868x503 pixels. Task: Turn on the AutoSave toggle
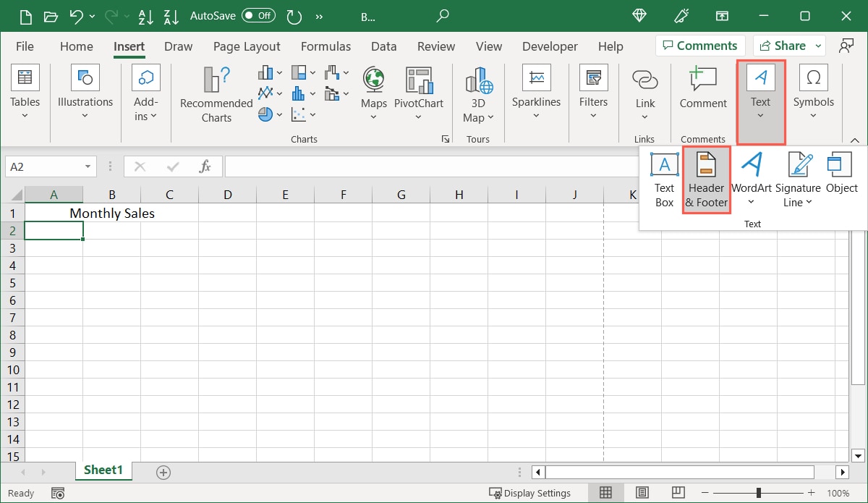[x=258, y=14]
